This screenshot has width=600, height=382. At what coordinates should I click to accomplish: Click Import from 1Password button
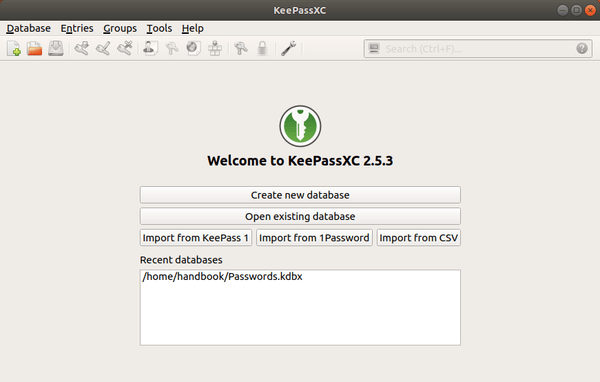click(x=314, y=238)
